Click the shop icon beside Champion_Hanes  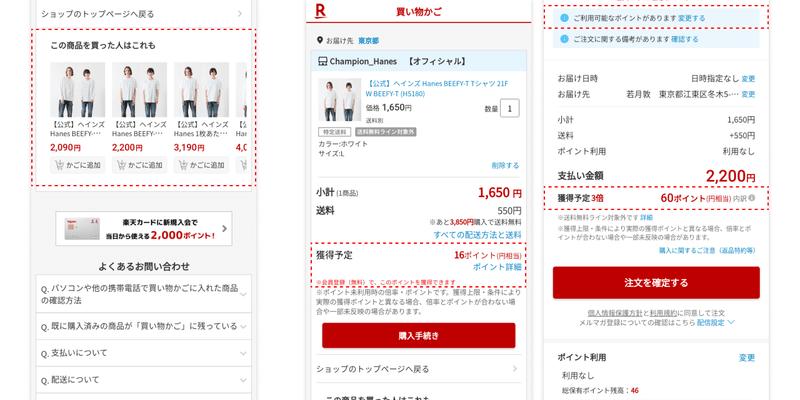click(322, 61)
